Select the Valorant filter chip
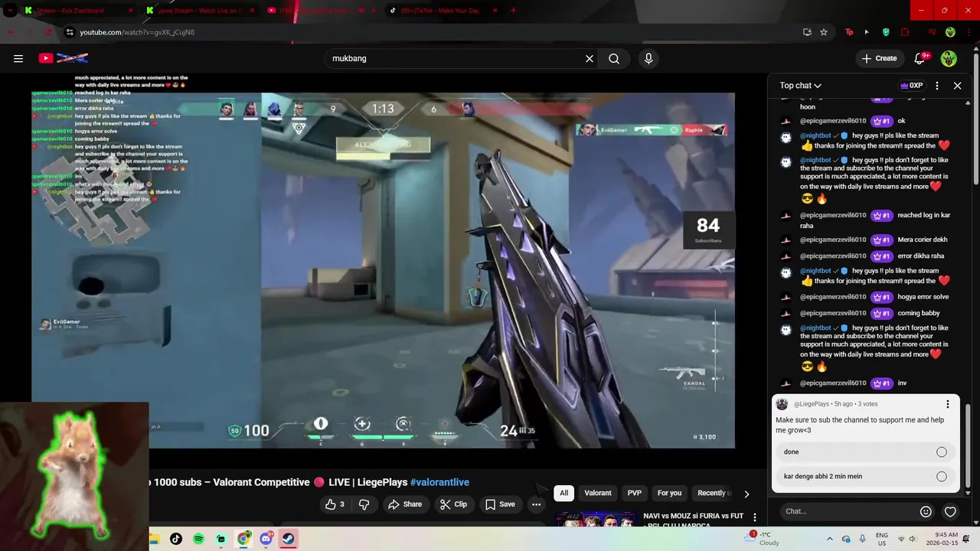 tap(598, 493)
